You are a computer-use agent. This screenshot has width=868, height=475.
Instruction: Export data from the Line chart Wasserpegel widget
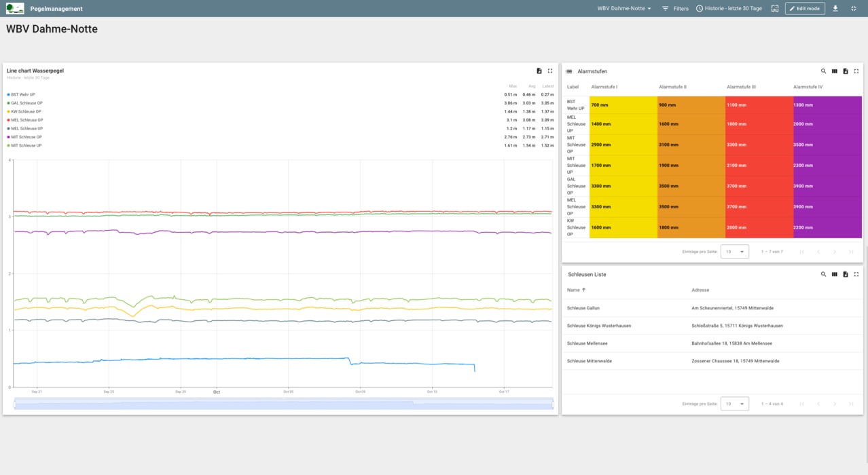pyautogui.click(x=539, y=71)
